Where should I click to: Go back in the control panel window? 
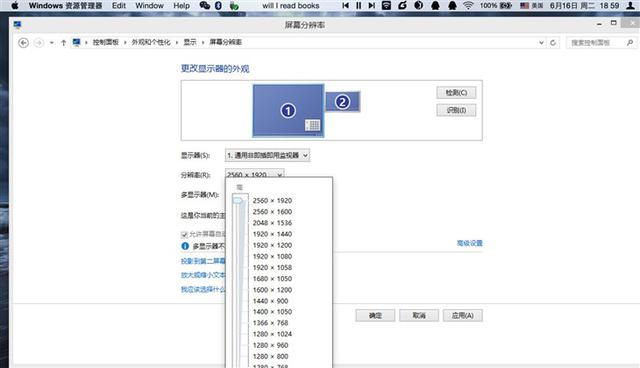24,42
